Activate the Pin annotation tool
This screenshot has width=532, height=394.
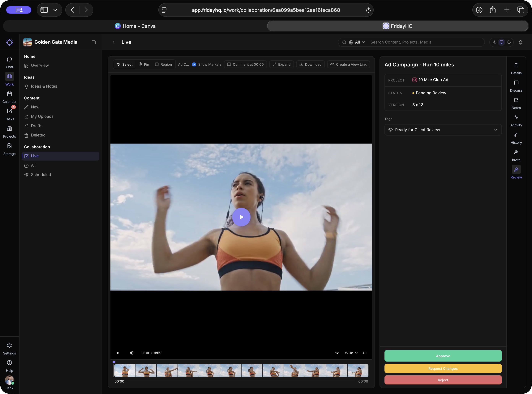(144, 64)
